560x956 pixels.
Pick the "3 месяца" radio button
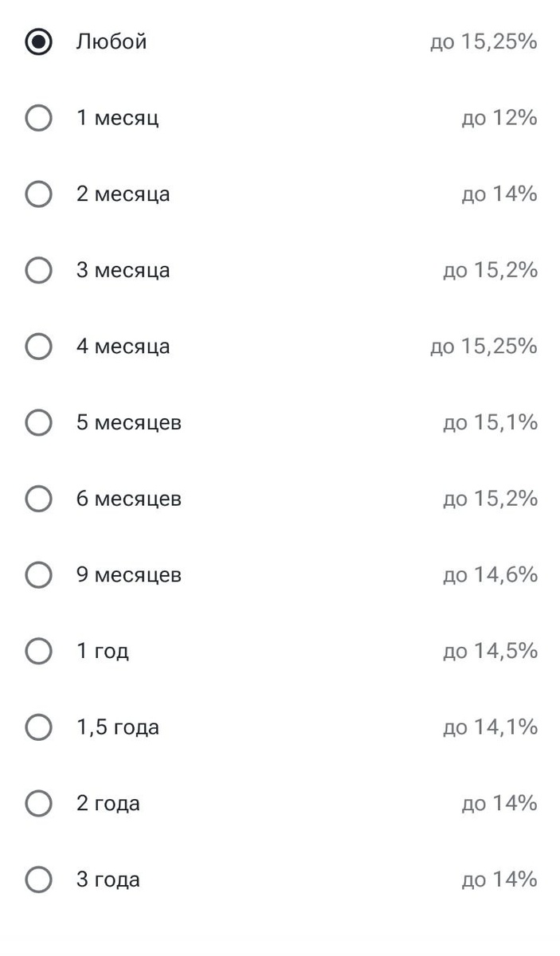(x=38, y=271)
